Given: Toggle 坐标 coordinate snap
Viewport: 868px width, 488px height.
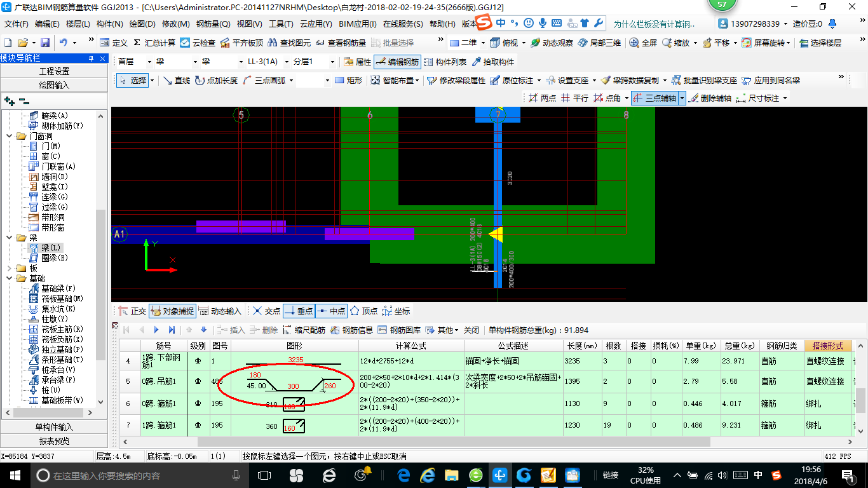Looking at the screenshot, I should coord(395,311).
